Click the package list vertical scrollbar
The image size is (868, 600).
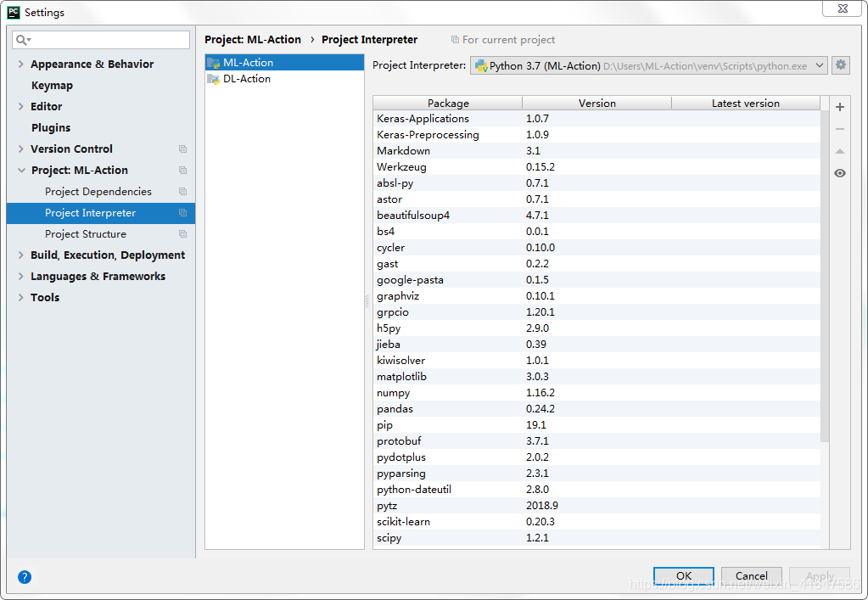(825, 276)
